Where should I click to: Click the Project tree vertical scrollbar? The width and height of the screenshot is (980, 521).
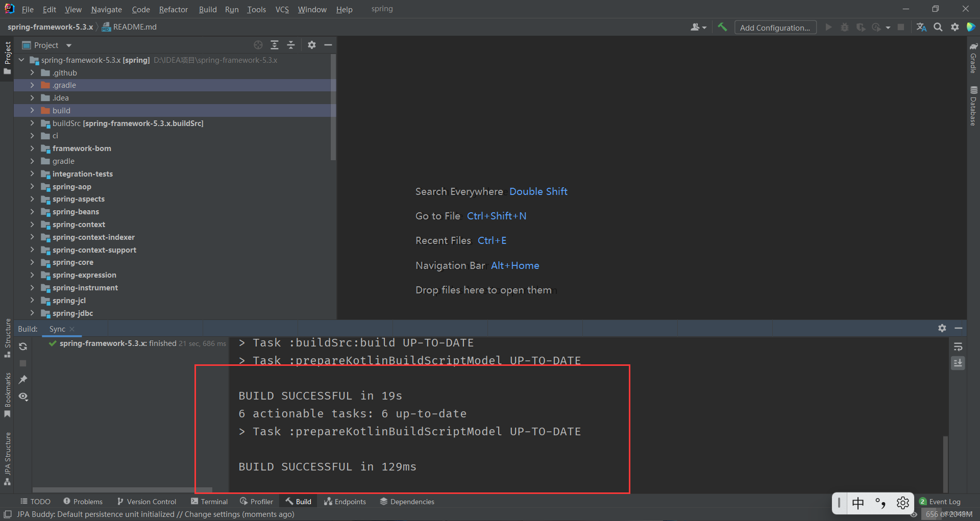pyautogui.click(x=333, y=107)
